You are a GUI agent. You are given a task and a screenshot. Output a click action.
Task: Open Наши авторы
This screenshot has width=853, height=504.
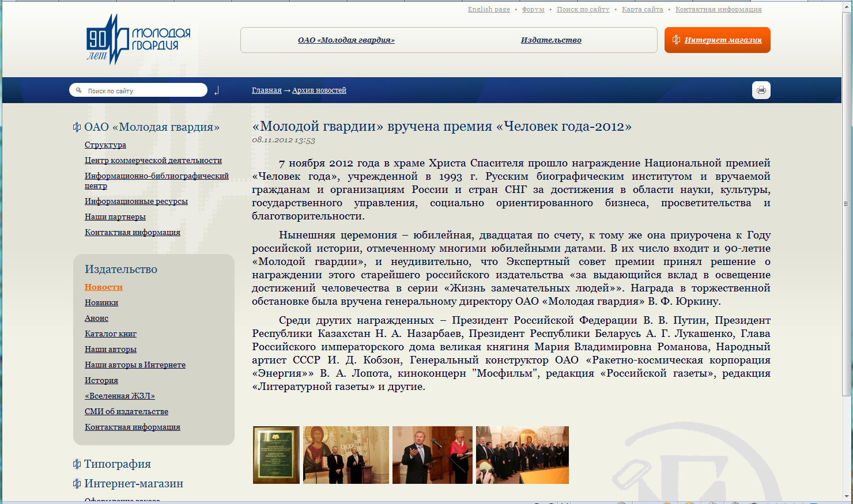111,350
